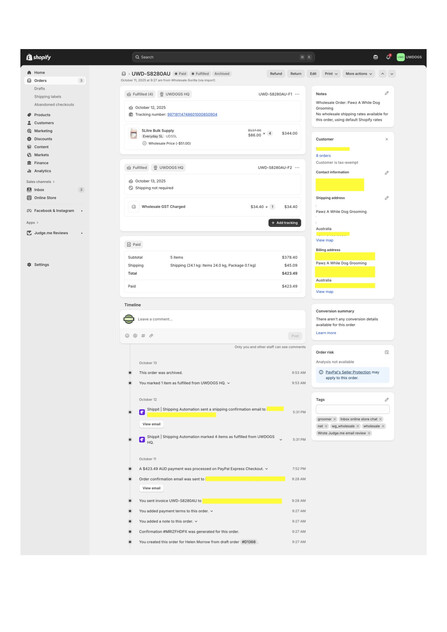Image resolution: width=447 pixels, height=632 pixels.
Task: Open Marketing via its target icon
Action: pos(29,131)
